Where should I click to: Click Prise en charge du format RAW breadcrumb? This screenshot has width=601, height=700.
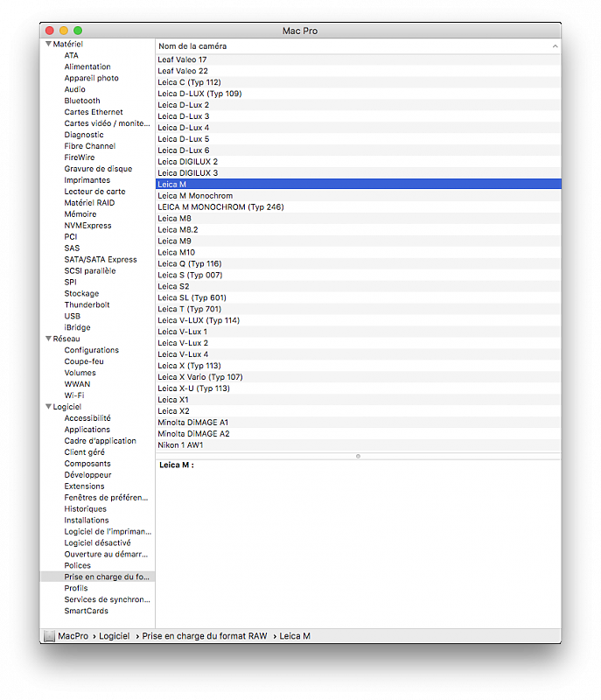(205, 636)
